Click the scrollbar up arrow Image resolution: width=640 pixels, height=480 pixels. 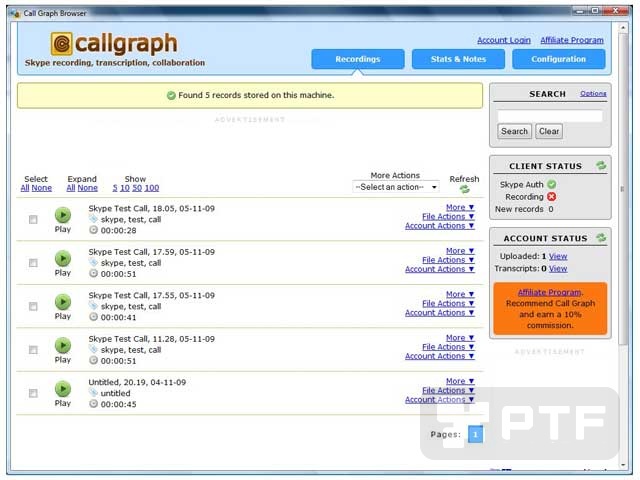pyautogui.click(x=623, y=28)
